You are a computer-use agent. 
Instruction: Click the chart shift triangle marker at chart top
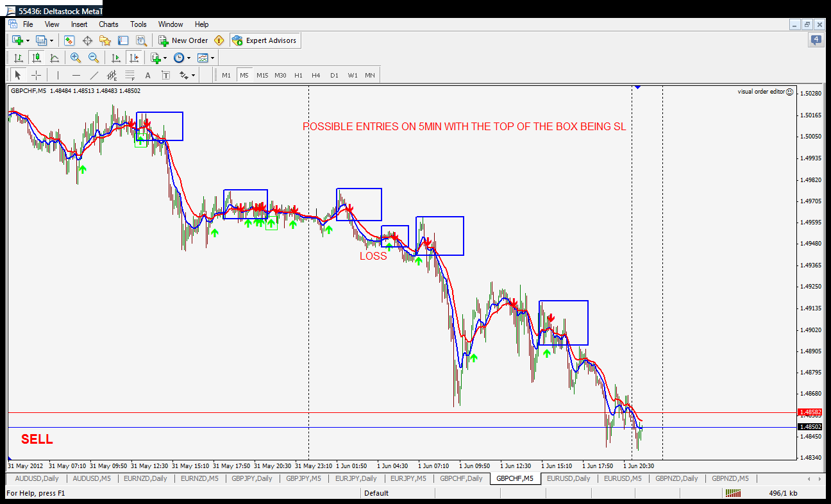tap(637, 87)
